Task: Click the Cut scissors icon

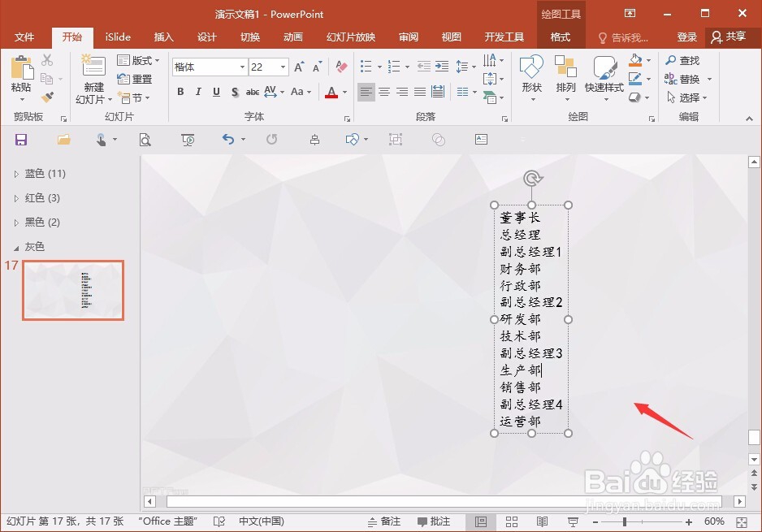Action: coord(47,60)
